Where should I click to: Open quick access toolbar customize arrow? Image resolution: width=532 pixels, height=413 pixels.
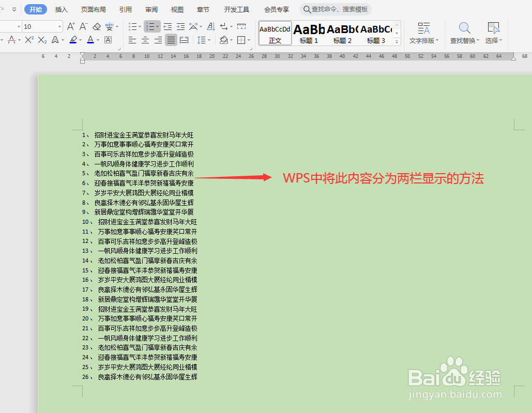coord(14,9)
